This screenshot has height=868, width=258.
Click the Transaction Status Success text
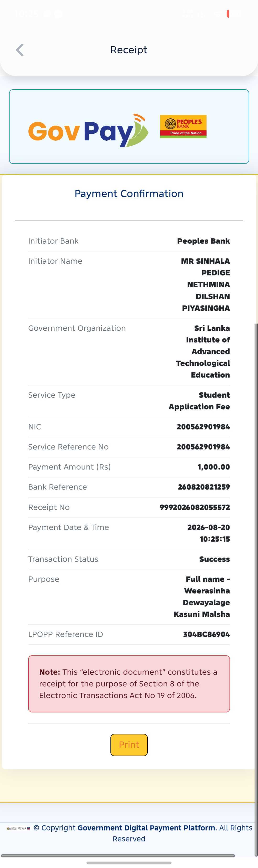[215, 559]
